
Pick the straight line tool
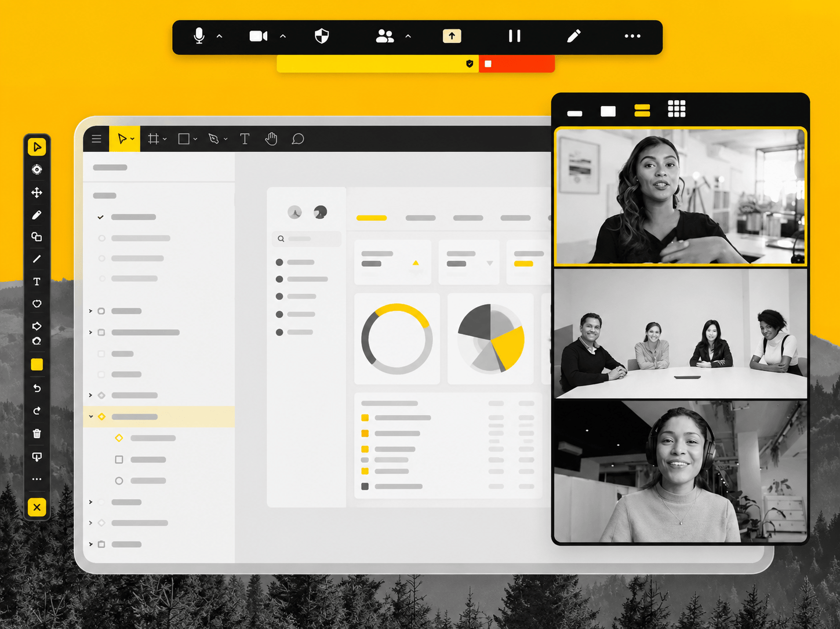[37, 259]
